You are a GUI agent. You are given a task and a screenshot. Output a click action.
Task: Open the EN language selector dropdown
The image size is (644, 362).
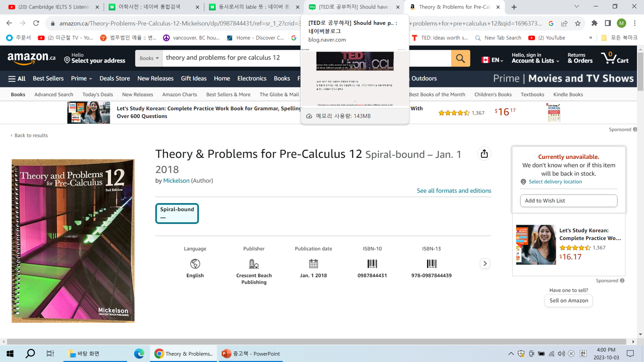point(493,60)
